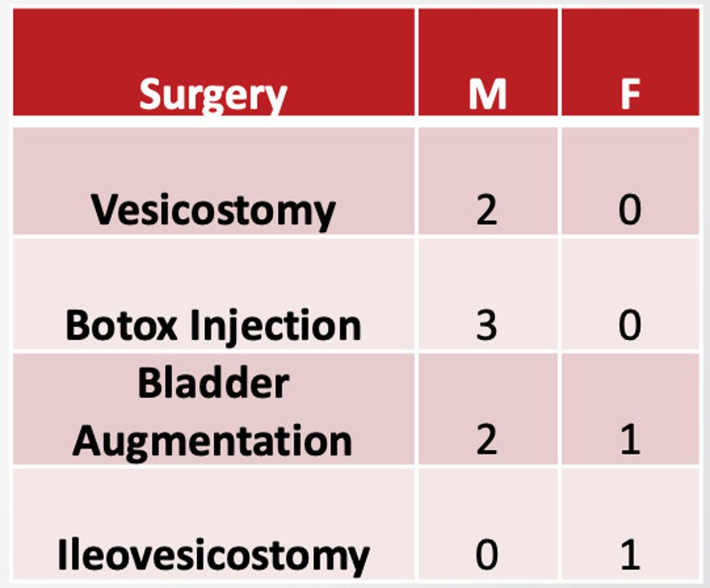Image resolution: width=710 pixels, height=588 pixels.
Task: Click the Vesicostomy row label
Action: tap(213, 210)
